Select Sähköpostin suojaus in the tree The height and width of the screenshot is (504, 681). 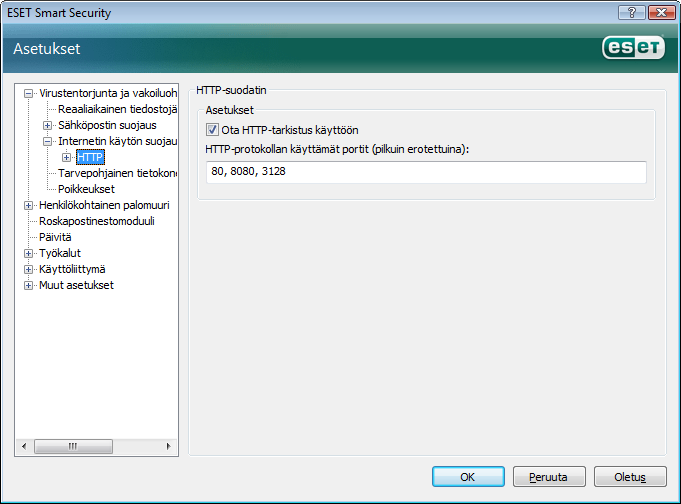click(x=107, y=125)
